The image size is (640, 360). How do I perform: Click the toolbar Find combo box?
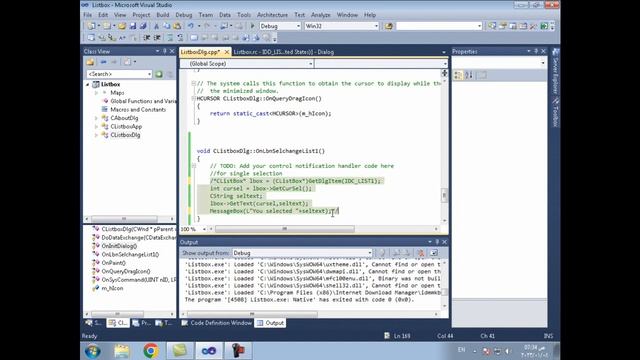click(439, 26)
